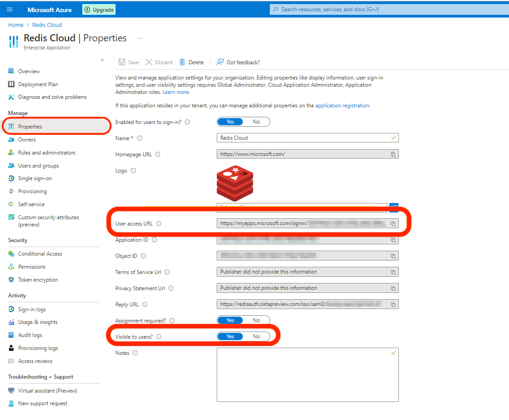Open Users and groups in sidebar
The image size is (509, 420).
point(38,166)
